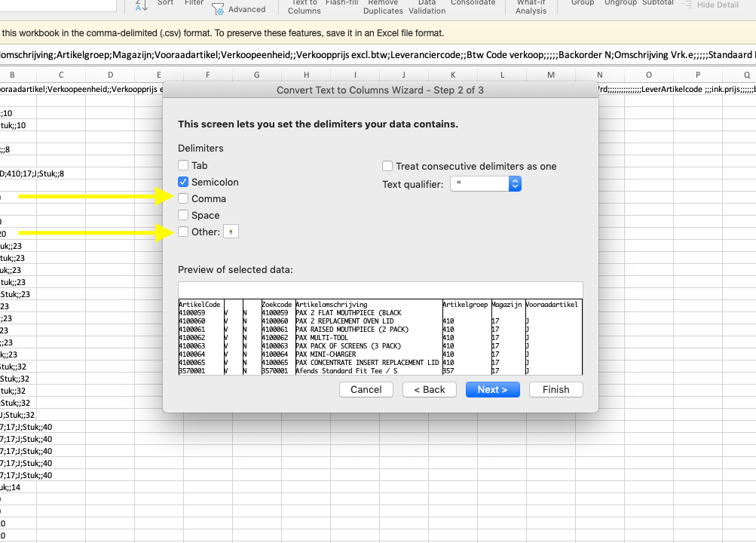756x543 pixels.
Task: Click the Filter ribbon button
Action: [x=194, y=3]
